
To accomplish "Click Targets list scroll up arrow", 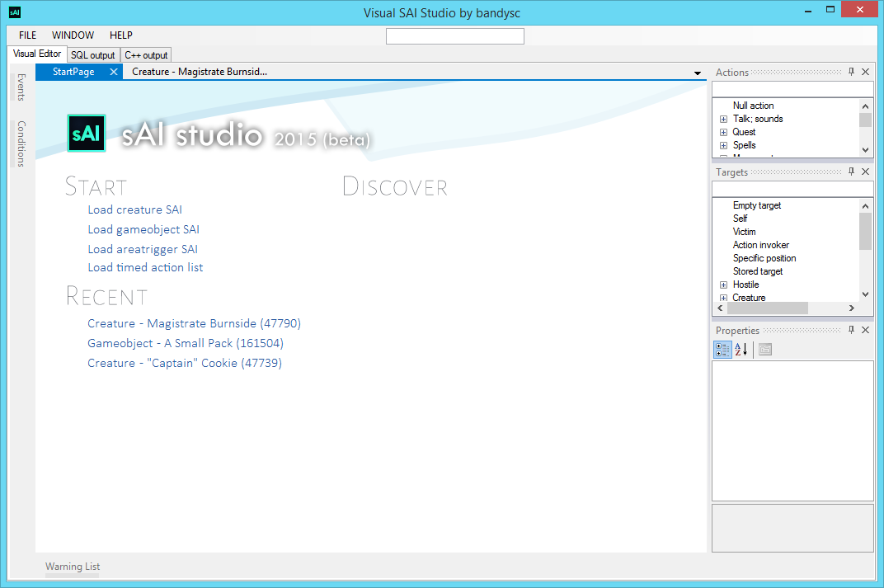I will (x=865, y=206).
